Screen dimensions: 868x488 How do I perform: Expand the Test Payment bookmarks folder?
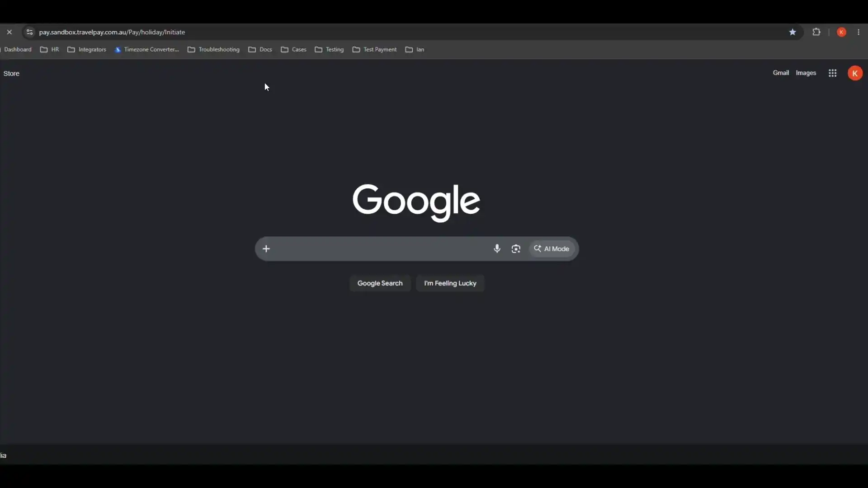pos(374,49)
